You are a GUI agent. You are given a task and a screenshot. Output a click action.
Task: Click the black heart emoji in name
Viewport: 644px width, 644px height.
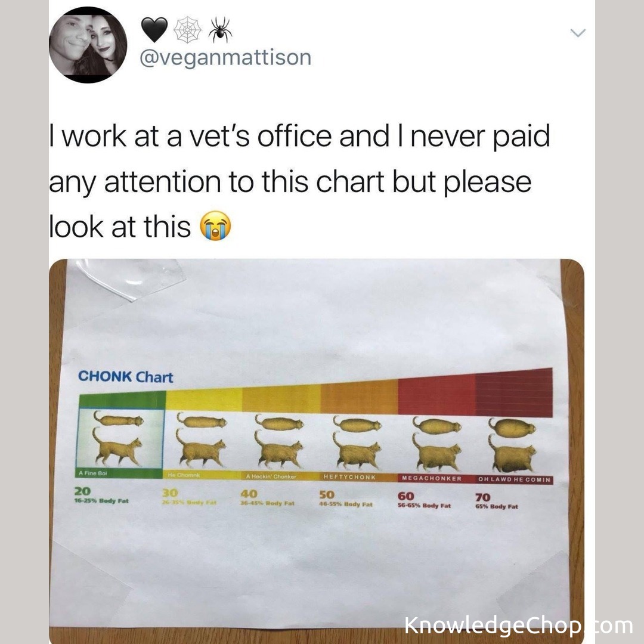(154, 30)
